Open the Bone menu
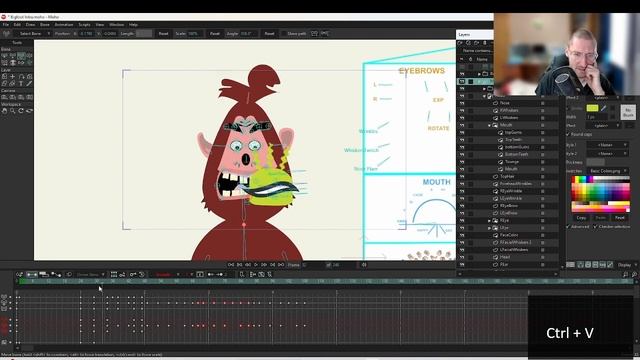 pos(44,24)
